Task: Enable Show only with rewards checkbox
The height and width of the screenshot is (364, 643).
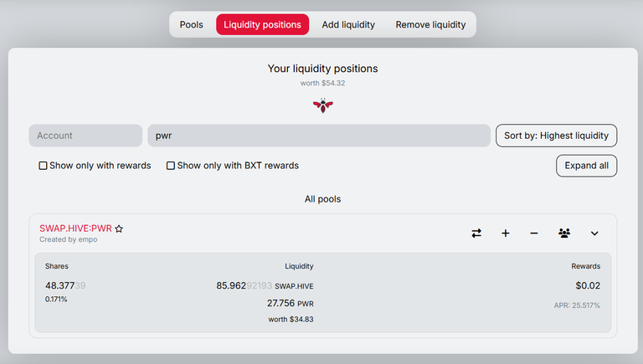Action: 43,166
